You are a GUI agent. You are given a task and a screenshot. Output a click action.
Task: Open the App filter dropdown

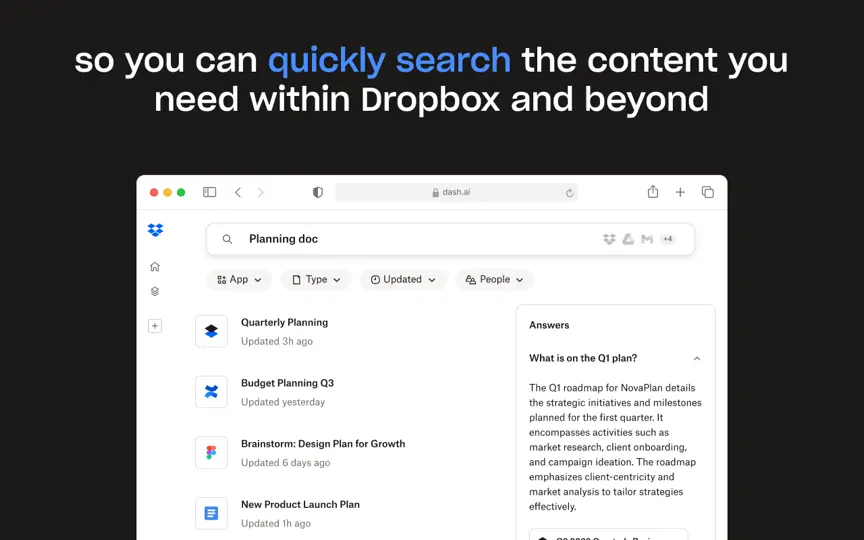pos(239,279)
